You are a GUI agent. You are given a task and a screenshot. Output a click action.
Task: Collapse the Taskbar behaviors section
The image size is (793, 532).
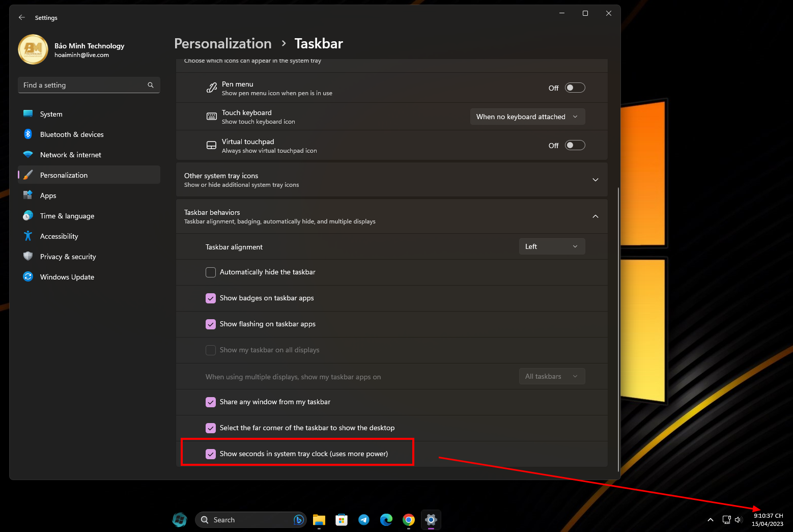pos(392,216)
